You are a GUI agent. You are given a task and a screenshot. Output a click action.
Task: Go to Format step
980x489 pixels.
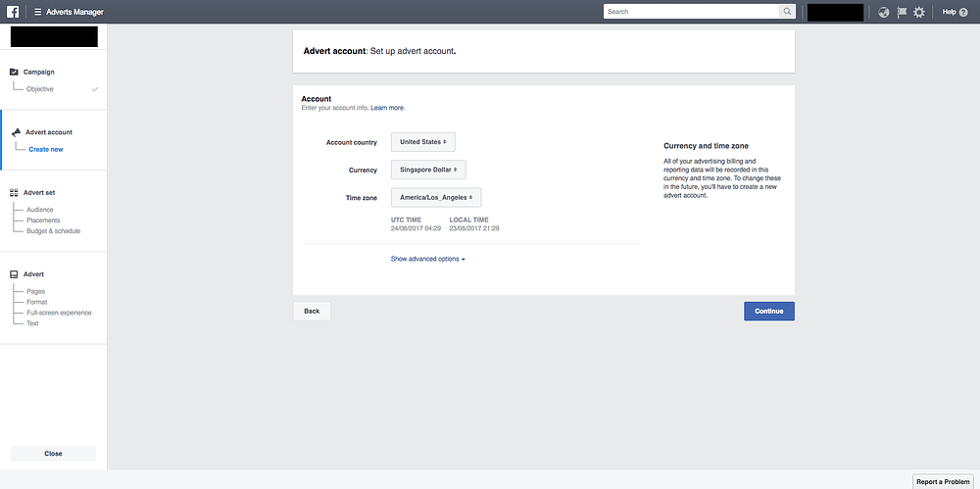tap(37, 302)
